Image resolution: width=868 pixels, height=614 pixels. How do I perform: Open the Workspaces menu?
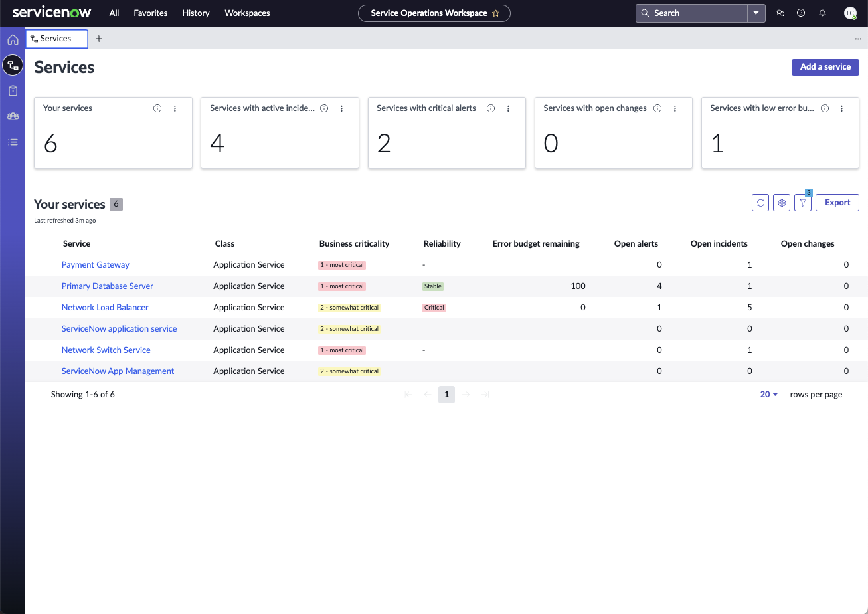pyautogui.click(x=247, y=13)
